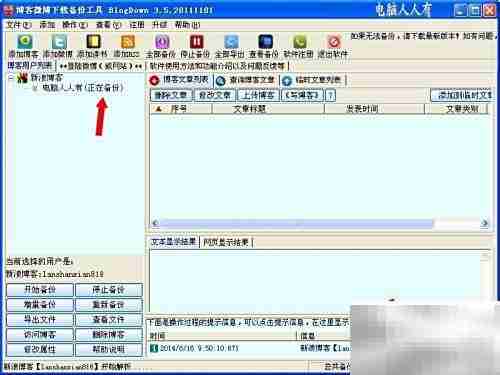Open the 文件 menu
Screen dimensions: 500x375
19,25
